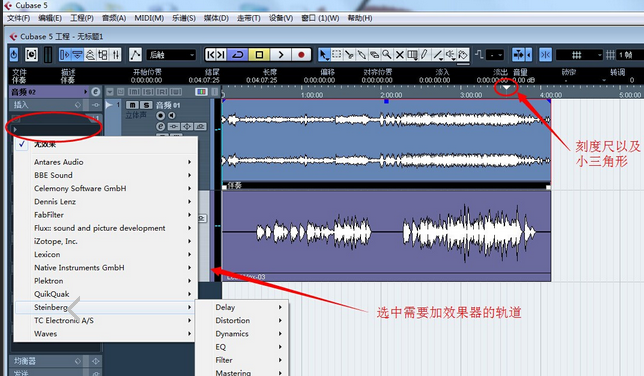Select the Line tool
This screenshot has width=644, height=376.
(x=438, y=55)
